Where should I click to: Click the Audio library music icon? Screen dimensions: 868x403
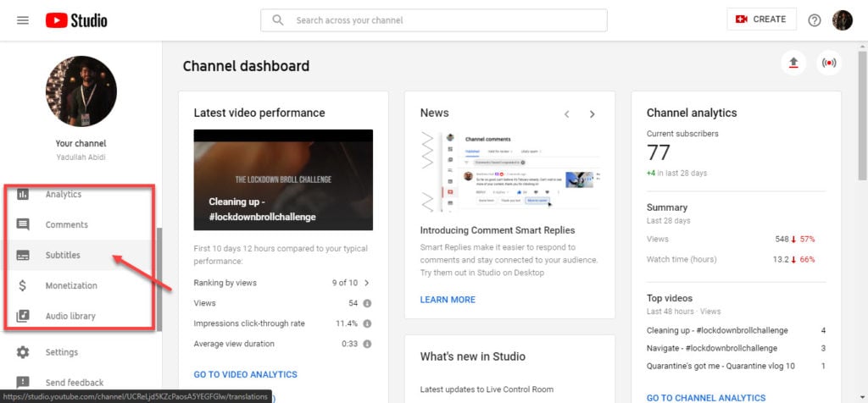(x=23, y=316)
